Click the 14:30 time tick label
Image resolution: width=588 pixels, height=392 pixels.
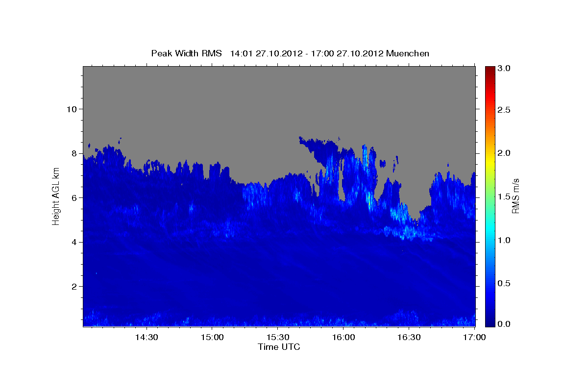click(x=146, y=337)
